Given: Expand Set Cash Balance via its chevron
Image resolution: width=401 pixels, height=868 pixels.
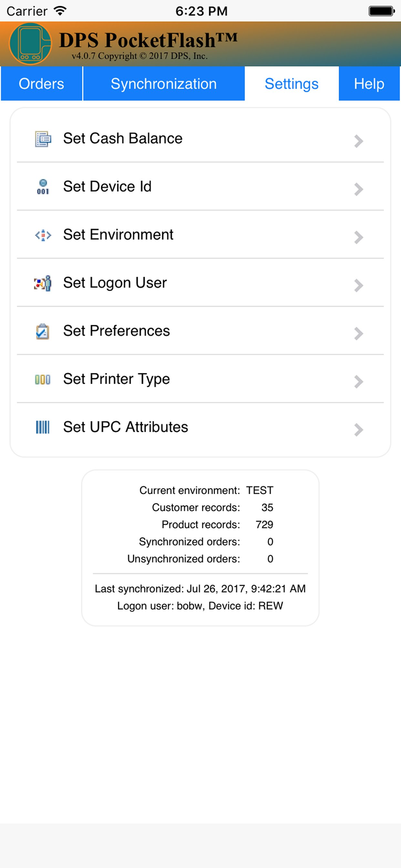Looking at the screenshot, I should point(358,141).
